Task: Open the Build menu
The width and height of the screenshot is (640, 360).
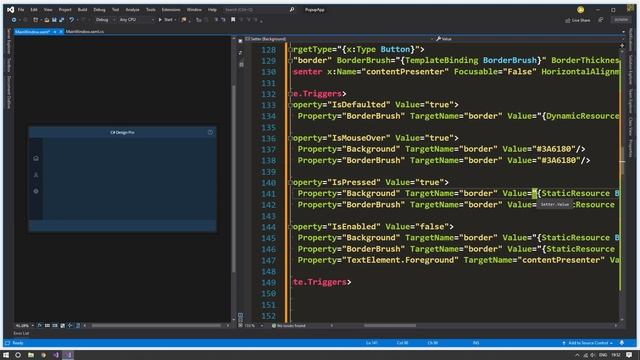Action: point(82,9)
